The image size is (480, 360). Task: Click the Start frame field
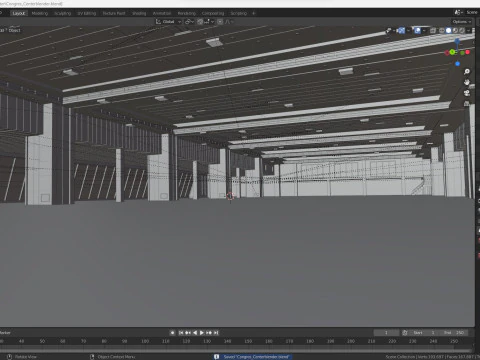point(424,333)
